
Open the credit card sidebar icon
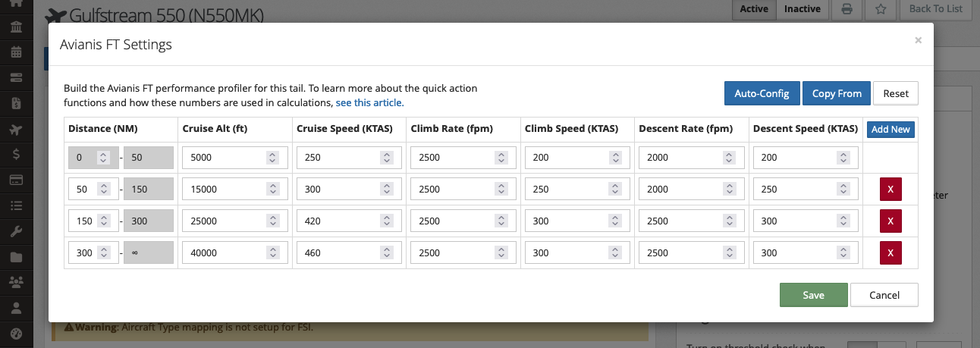click(x=16, y=180)
